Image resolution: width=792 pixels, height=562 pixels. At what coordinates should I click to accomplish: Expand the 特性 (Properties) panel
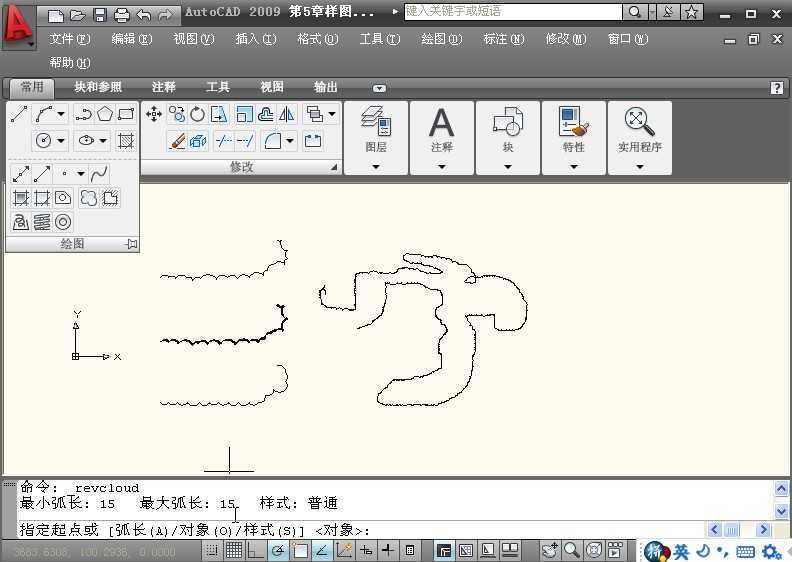(574, 167)
